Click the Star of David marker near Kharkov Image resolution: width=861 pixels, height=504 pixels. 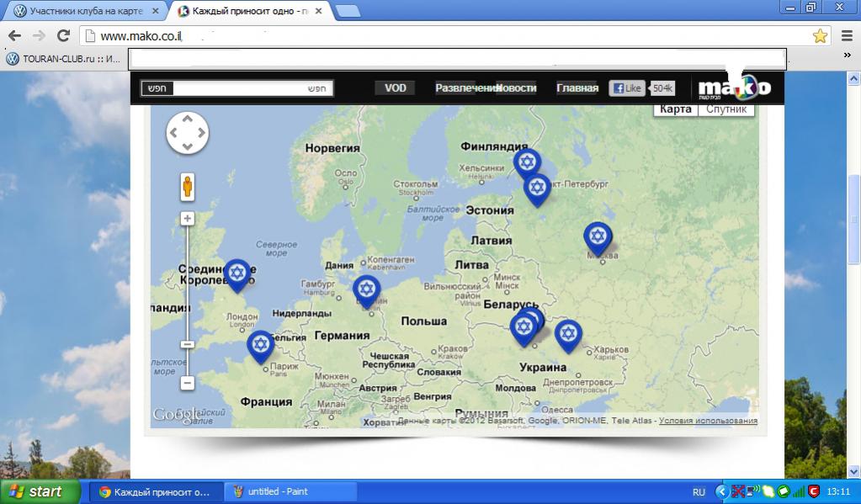point(568,335)
